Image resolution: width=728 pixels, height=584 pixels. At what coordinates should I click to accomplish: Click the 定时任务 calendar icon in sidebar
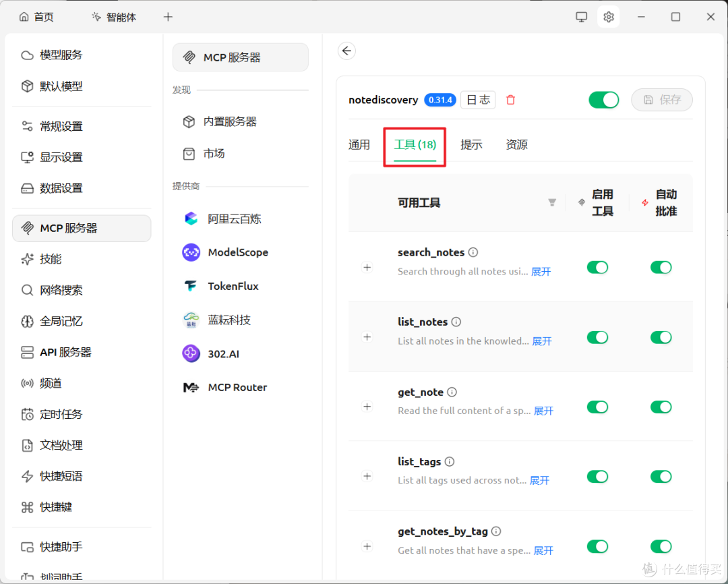click(28, 414)
